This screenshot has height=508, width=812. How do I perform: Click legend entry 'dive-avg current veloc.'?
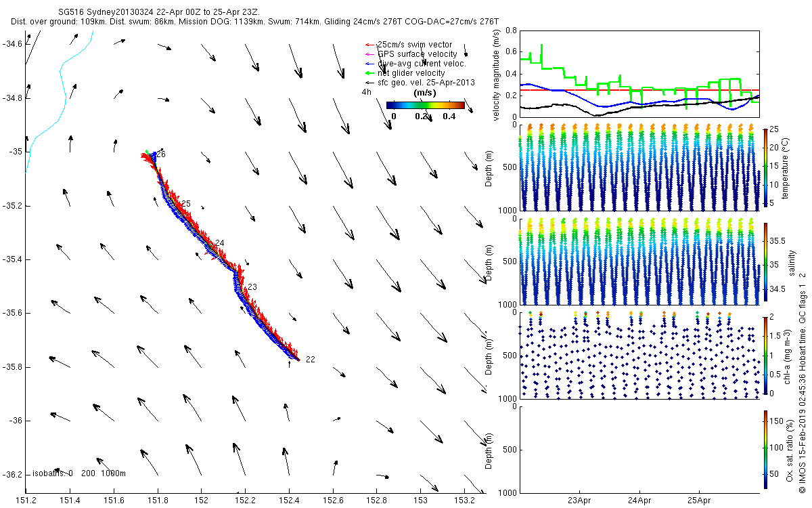pos(420,63)
